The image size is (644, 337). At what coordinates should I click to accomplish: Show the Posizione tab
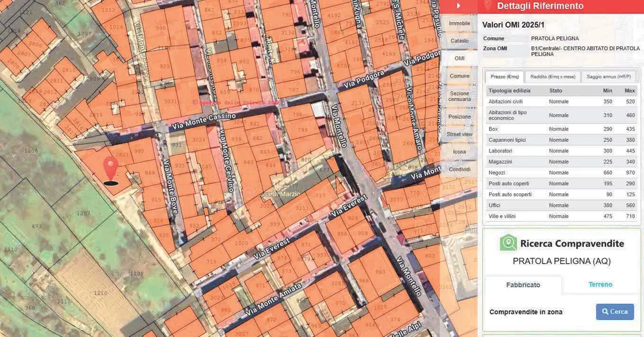[459, 117]
